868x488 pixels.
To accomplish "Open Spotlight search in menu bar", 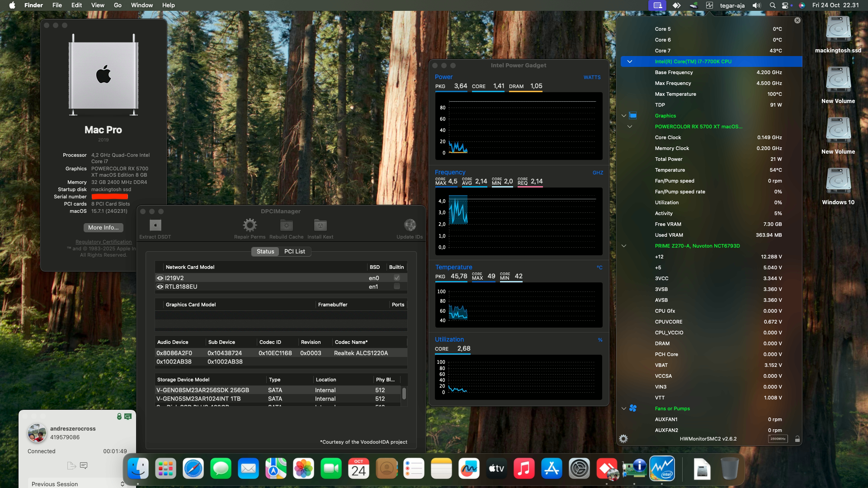I will (x=773, y=5).
